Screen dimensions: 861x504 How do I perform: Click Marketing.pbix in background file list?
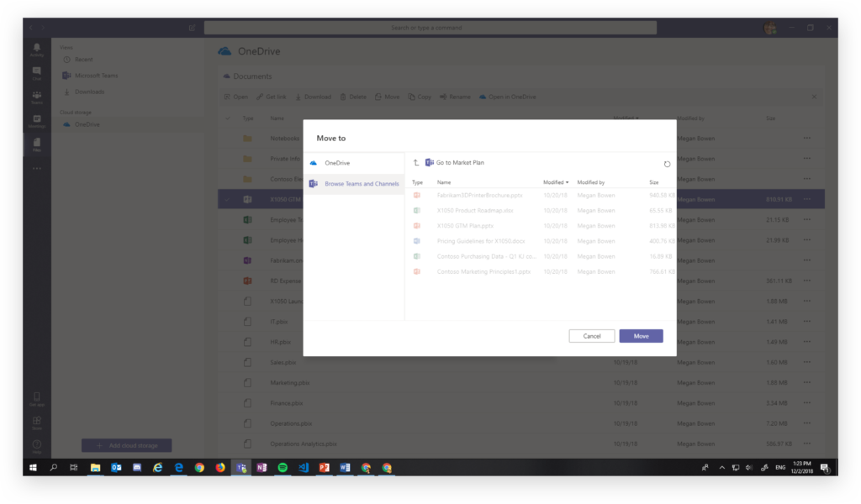click(x=289, y=383)
